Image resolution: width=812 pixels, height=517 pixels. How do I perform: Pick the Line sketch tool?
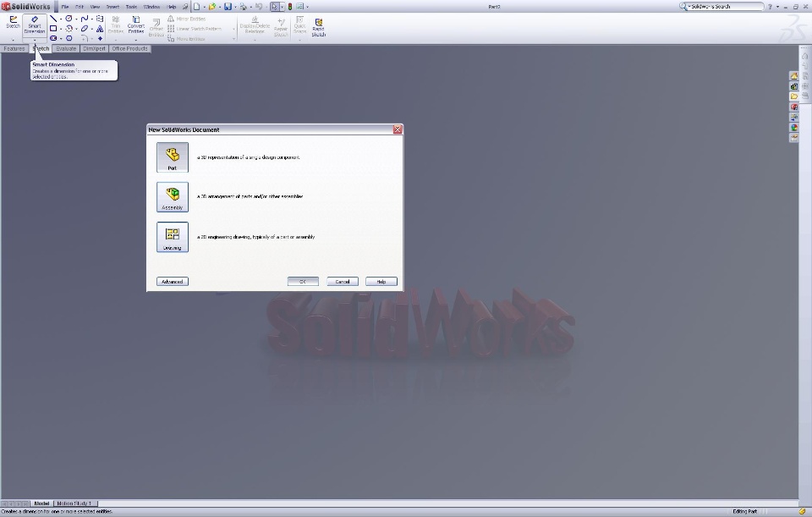click(x=53, y=19)
